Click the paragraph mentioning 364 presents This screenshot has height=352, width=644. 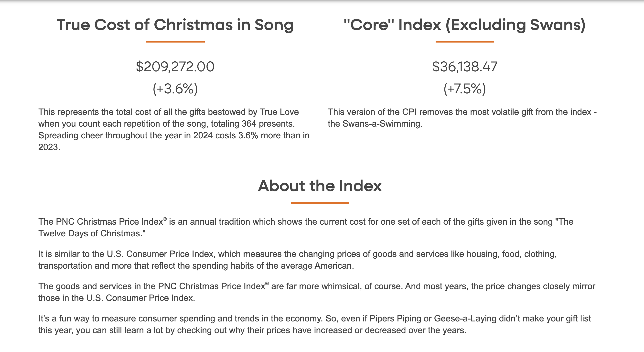tap(174, 129)
